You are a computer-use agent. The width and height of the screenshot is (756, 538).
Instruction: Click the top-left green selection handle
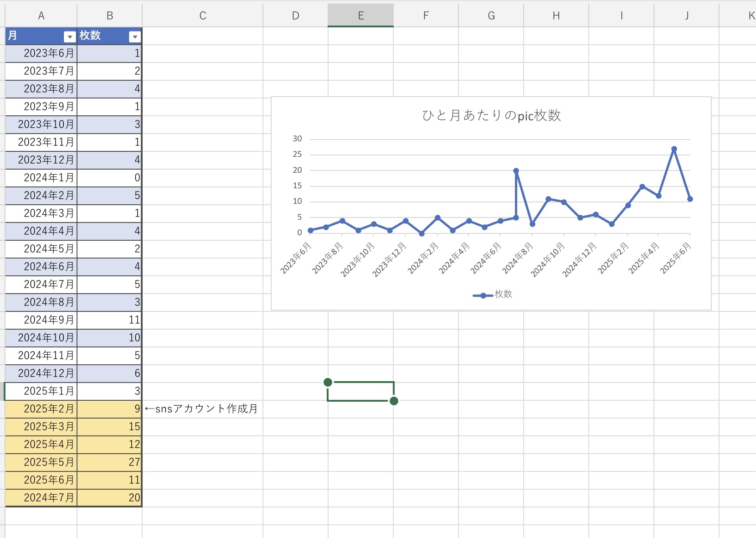(328, 382)
